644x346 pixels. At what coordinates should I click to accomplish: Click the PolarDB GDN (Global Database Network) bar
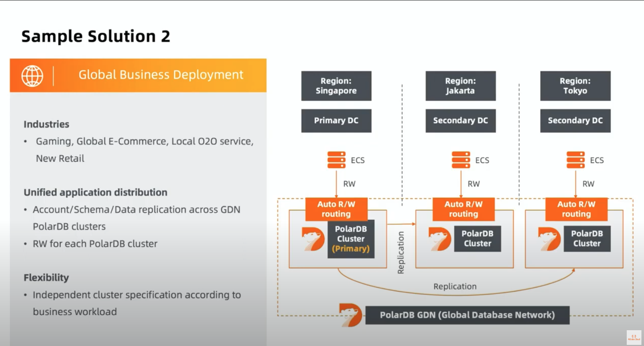click(467, 315)
